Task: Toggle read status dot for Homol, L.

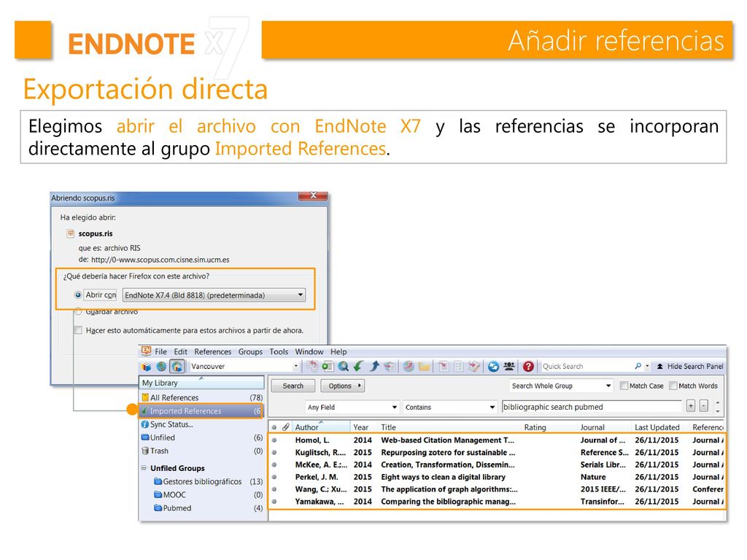Action: (274, 440)
